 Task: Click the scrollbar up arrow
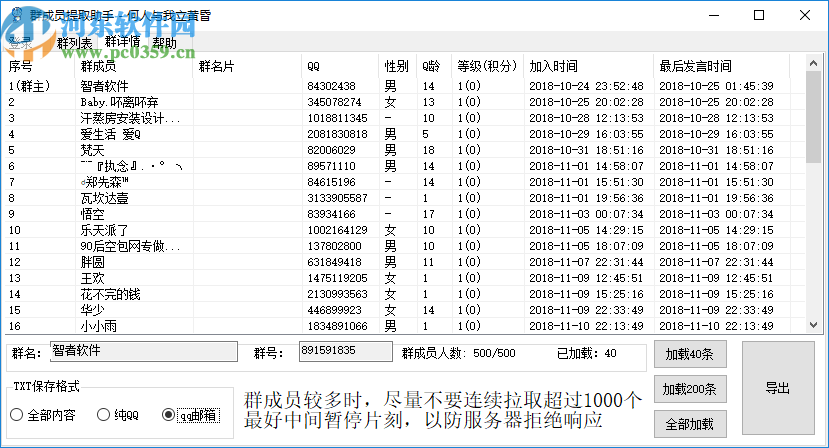[x=813, y=63]
